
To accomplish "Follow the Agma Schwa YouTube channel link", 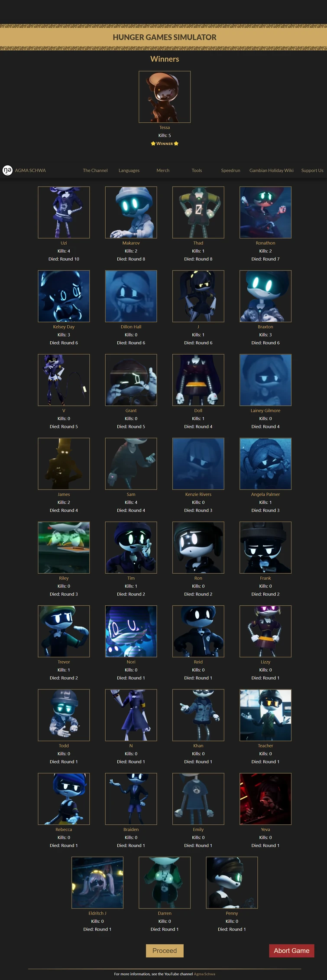I will pyautogui.click(x=204, y=974).
